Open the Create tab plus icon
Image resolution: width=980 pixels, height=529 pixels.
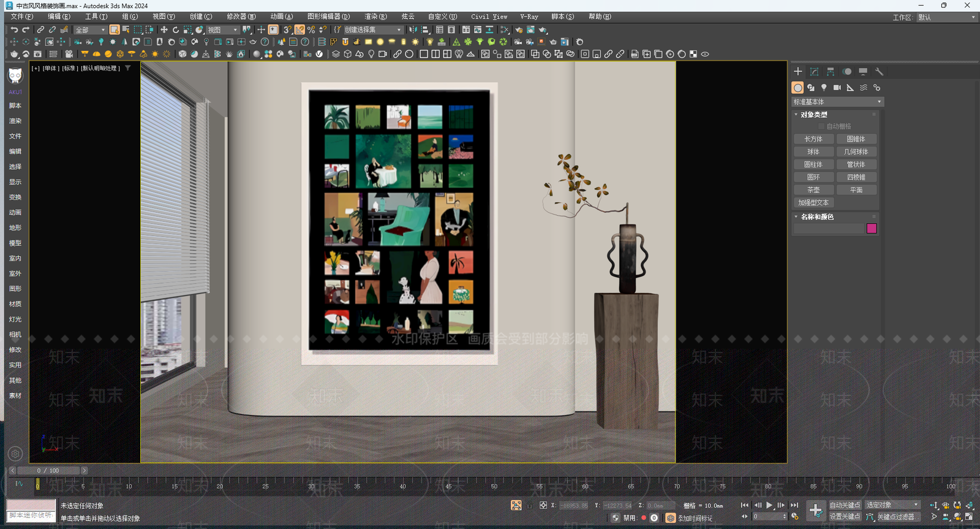[797, 72]
